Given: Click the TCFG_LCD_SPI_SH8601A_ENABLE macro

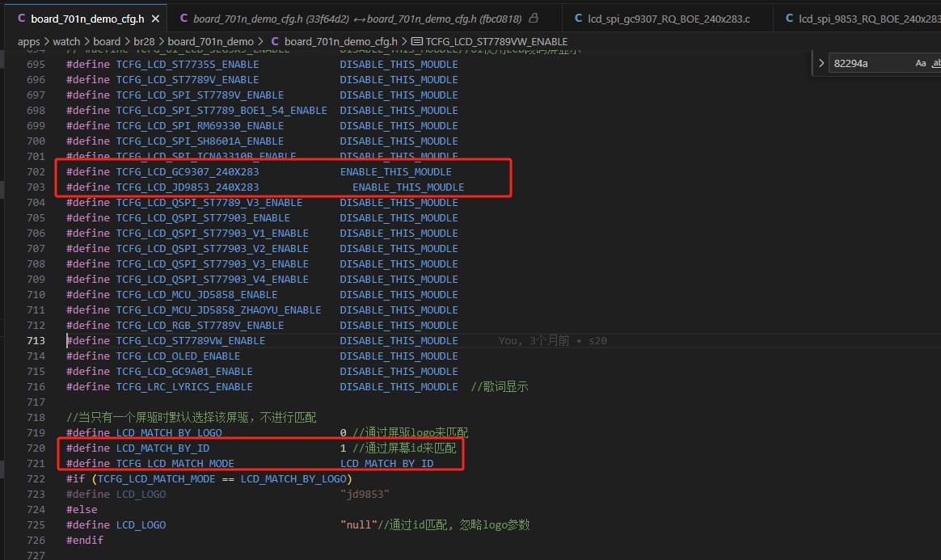Looking at the screenshot, I should pos(200,141).
